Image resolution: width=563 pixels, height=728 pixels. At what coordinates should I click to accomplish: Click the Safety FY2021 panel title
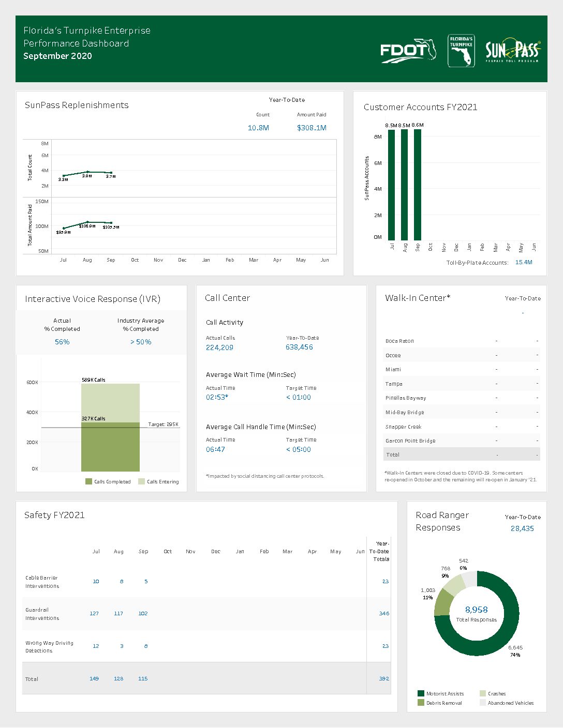pyautogui.click(x=54, y=515)
